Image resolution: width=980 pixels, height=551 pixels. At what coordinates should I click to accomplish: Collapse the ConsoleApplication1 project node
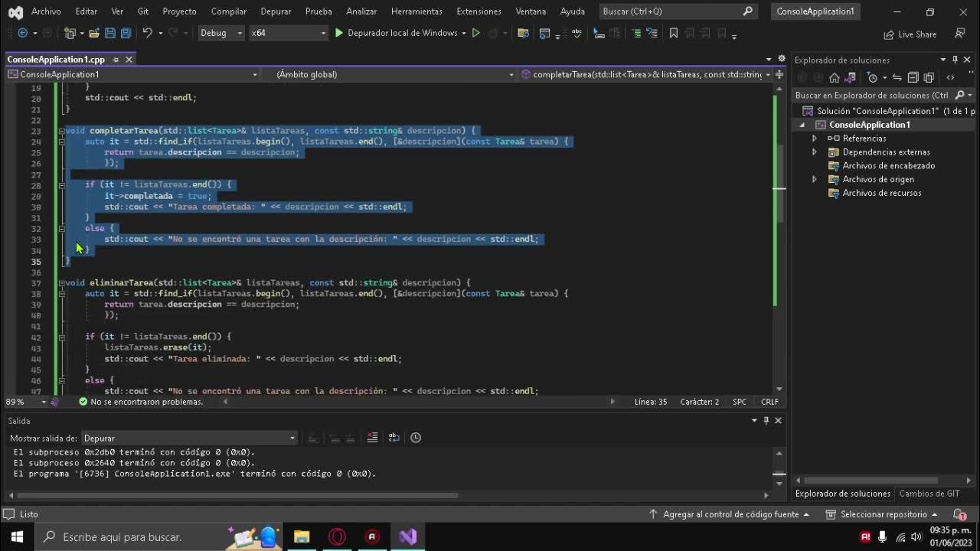(x=803, y=125)
